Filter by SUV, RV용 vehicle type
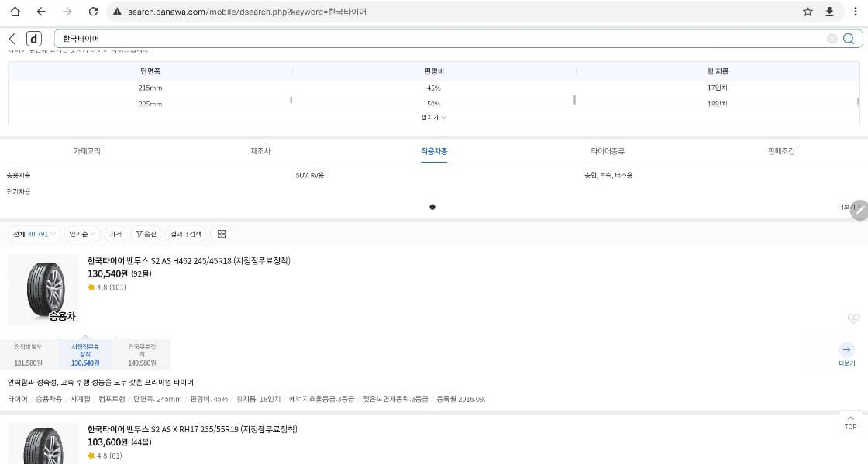The width and height of the screenshot is (868, 464). (310, 175)
